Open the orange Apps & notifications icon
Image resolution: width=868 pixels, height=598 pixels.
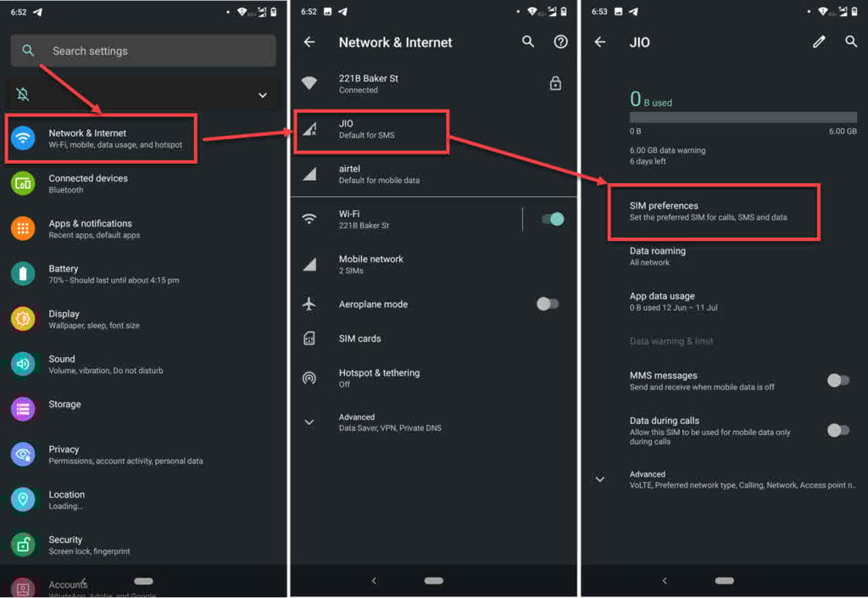[x=23, y=229]
